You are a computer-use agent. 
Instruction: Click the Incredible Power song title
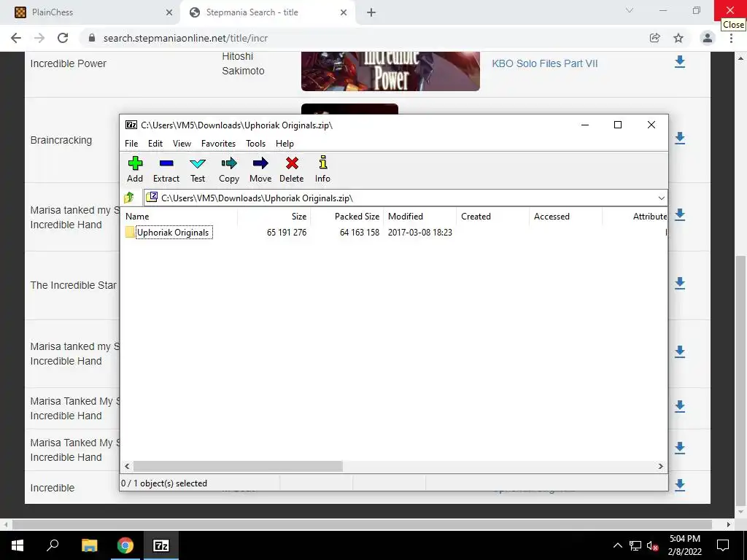(x=68, y=63)
